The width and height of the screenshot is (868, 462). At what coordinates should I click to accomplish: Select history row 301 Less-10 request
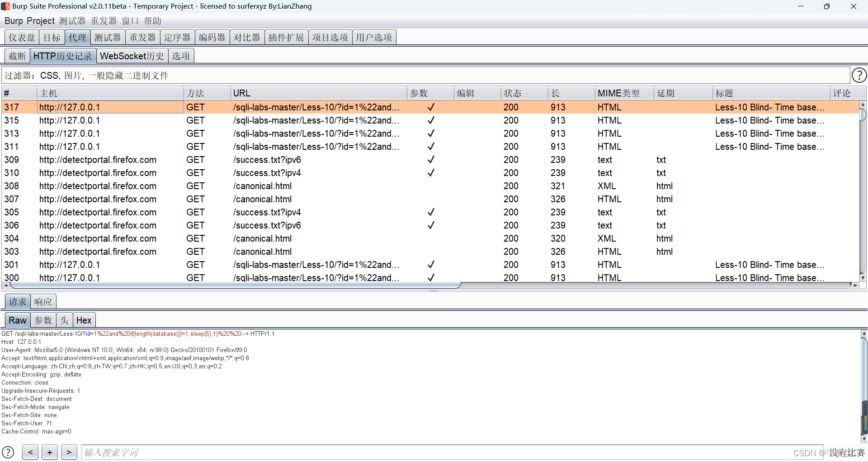coord(429,265)
